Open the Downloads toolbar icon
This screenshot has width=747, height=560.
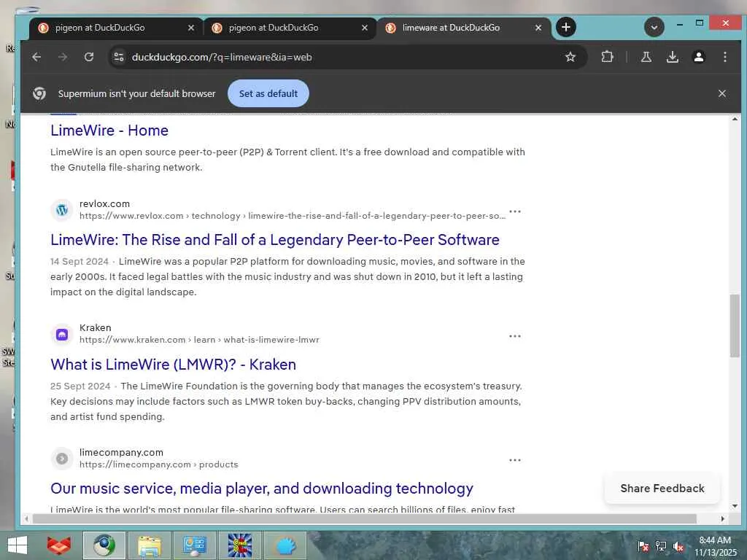coord(672,57)
